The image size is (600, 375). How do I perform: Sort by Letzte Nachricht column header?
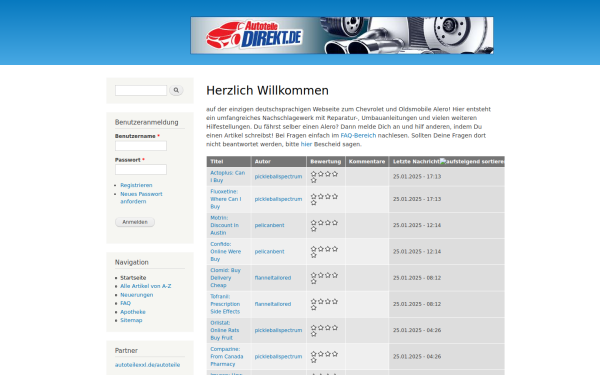coord(416,161)
